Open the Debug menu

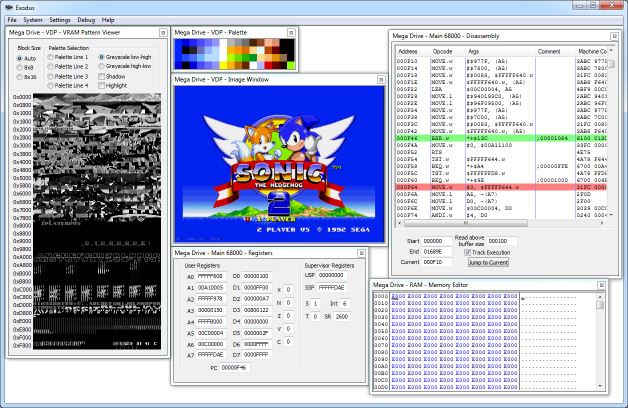pos(86,20)
